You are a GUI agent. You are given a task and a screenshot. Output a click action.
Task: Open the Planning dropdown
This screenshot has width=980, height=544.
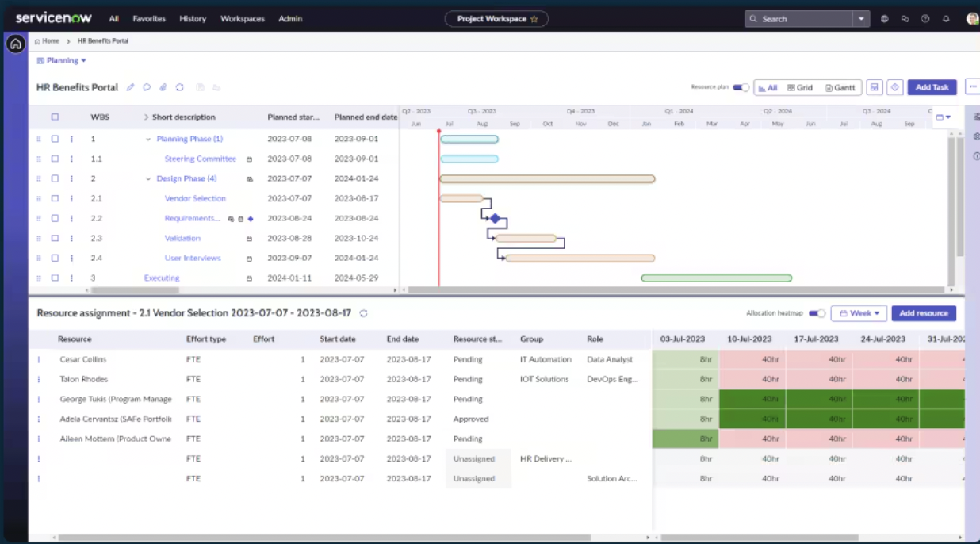tap(62, 60)
